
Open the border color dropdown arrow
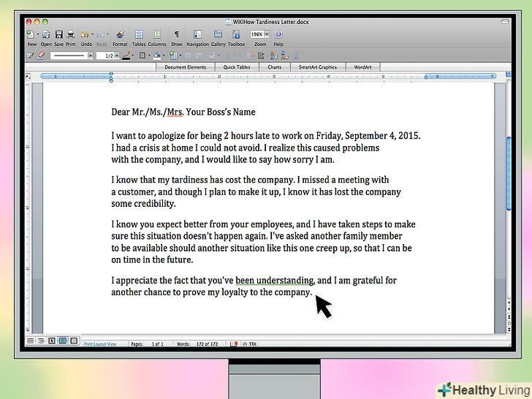pyautogui.click(x=133, y=56)
